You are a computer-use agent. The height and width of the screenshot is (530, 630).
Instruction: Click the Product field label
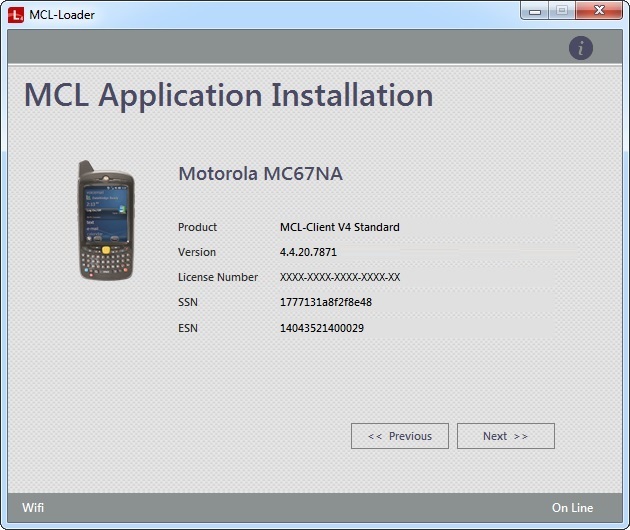[x=197, y=227]
